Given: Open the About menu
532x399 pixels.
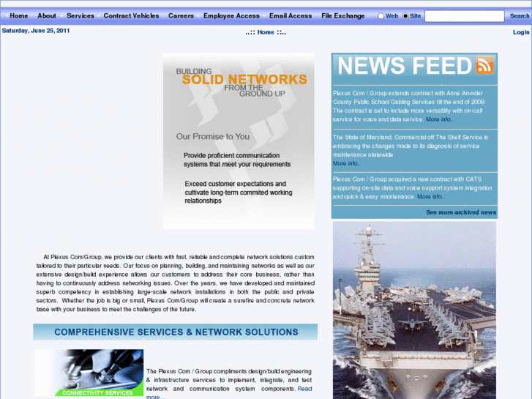Looking at the screenshot, I should 47,15.
